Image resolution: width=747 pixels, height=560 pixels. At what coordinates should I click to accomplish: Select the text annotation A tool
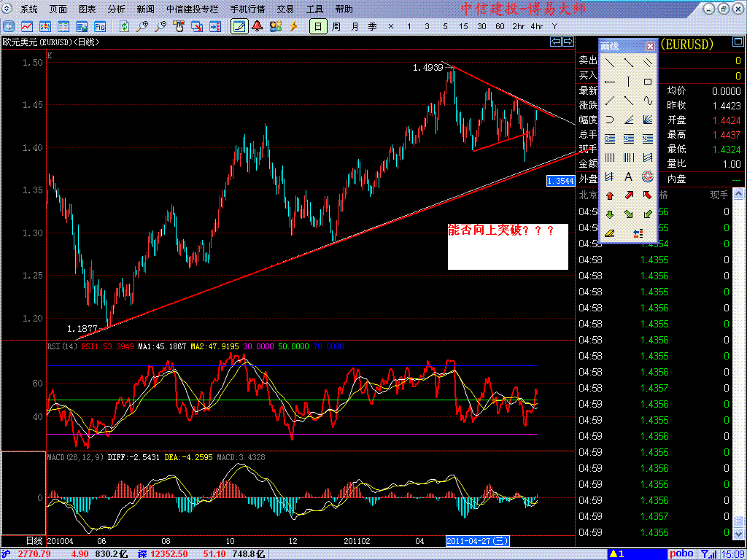pyautogui.click(x=629, y=176)
